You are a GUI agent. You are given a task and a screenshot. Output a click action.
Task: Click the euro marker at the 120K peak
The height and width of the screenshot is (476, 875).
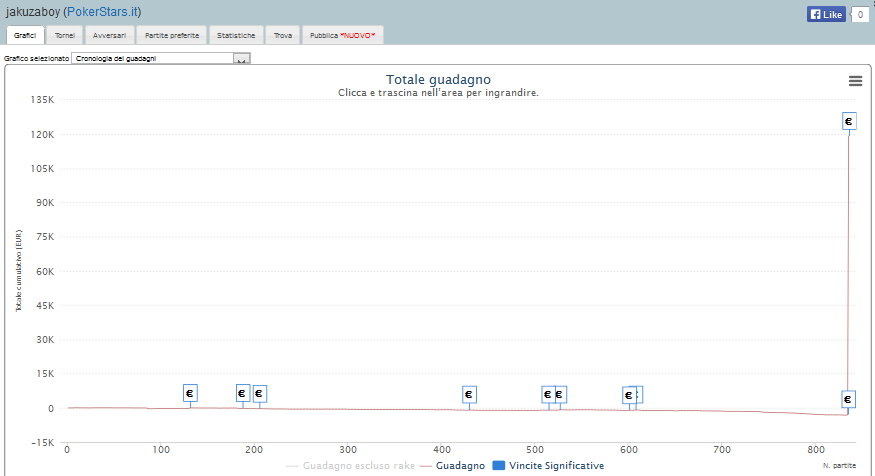[849, 121]
